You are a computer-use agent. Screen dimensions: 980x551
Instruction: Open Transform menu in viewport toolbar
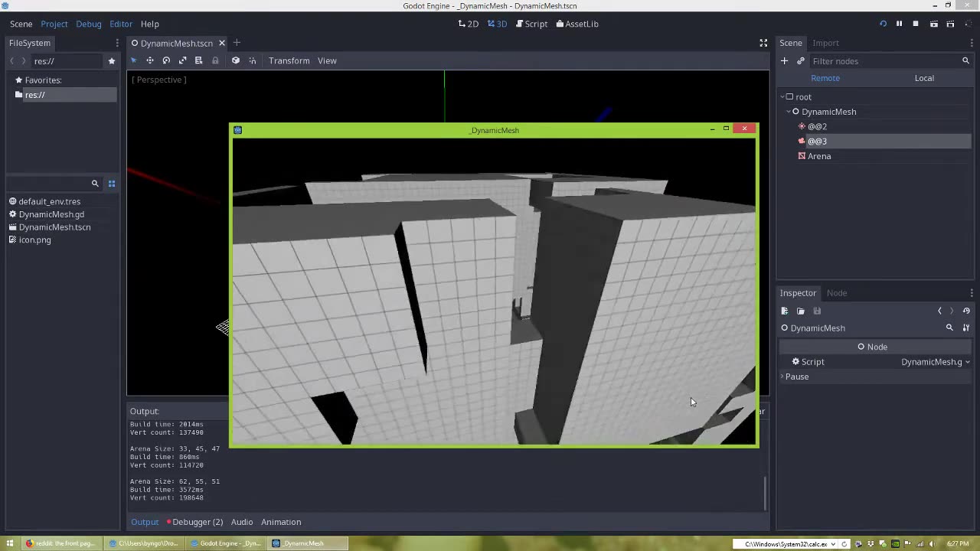289,60
